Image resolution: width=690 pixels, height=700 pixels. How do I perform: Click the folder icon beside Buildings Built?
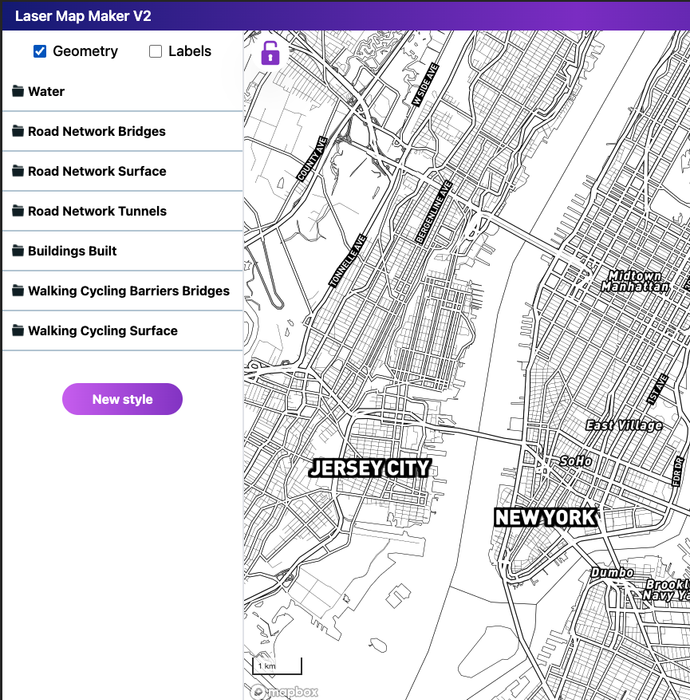[x=18, y=250]
